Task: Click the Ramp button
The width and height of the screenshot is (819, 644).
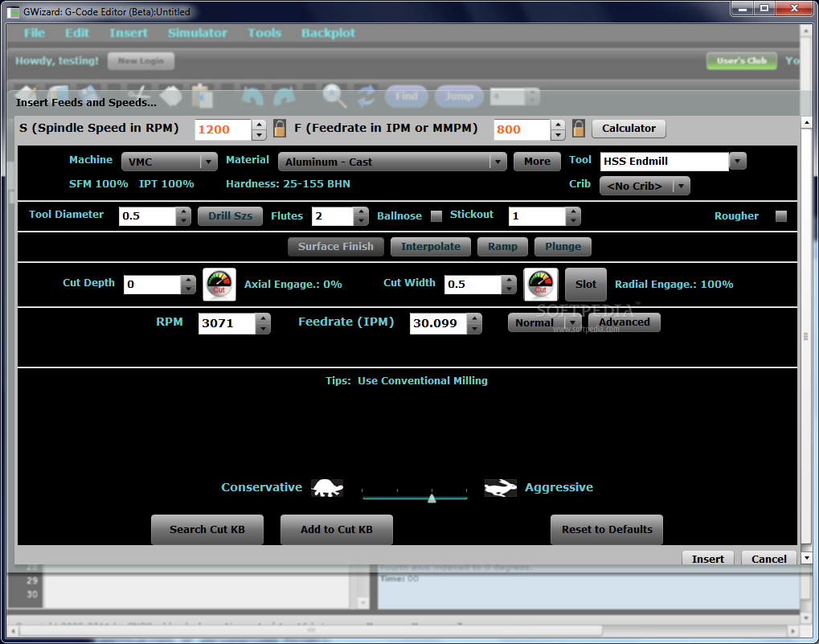Action: (502, 247)
